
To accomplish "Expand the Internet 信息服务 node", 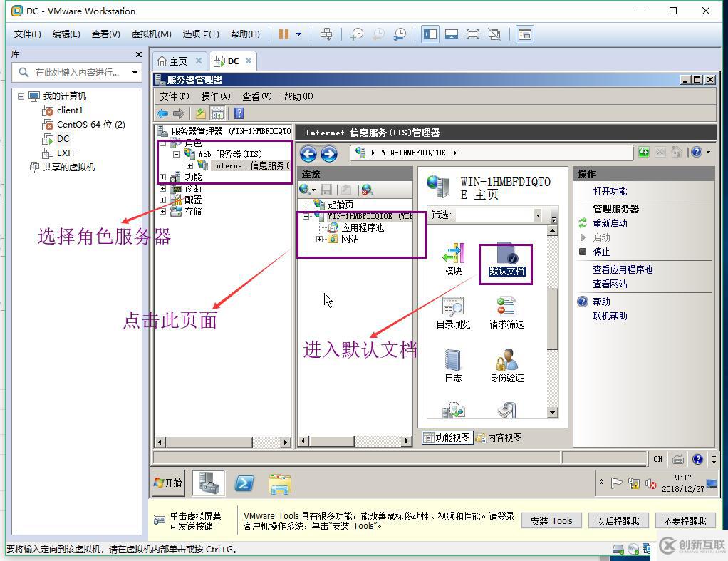I will coord(189,165).
